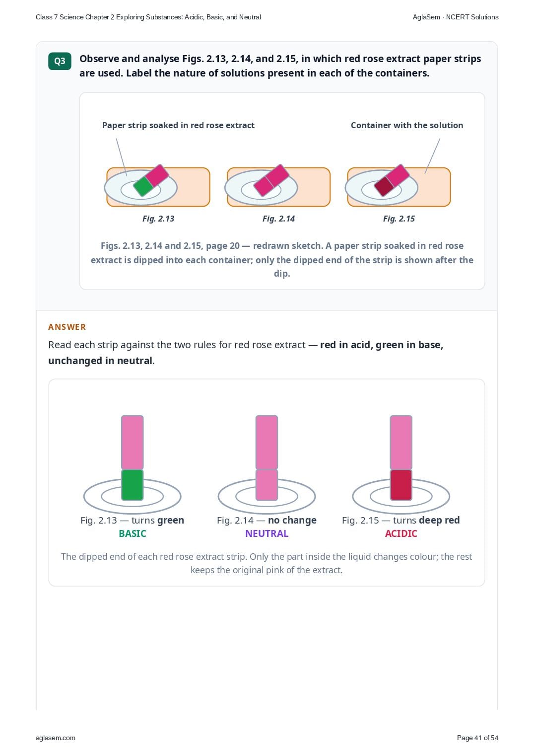Click 'Paper strip soaked in red rose extract' label
The width and height of the screenshot is (534, 756).
click(x=178, y=125)
